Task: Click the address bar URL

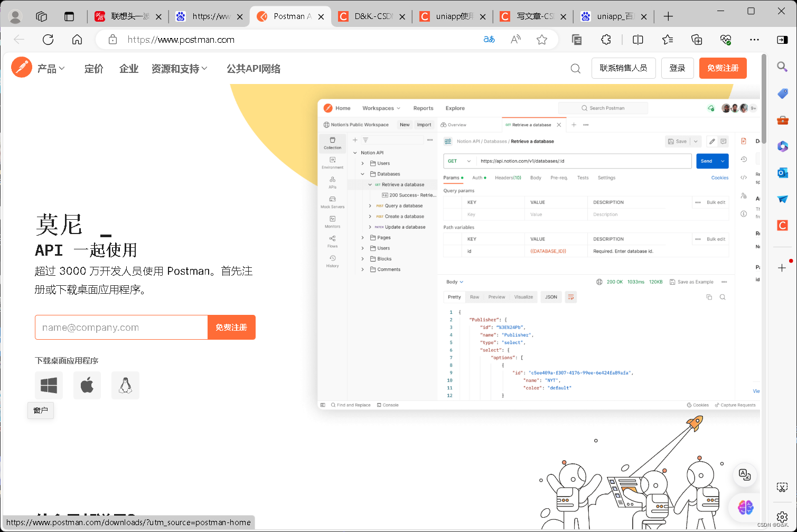Action: click(x=181, y=40)
